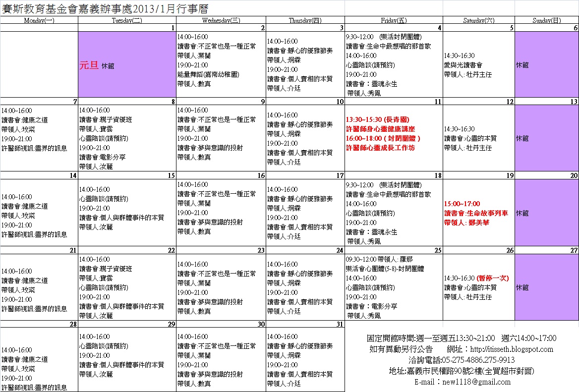Viewport: 579px width, 392px height.
Task: Click red text 16:00~18:00 (封閉團體)
Action: tap(383, 138)
